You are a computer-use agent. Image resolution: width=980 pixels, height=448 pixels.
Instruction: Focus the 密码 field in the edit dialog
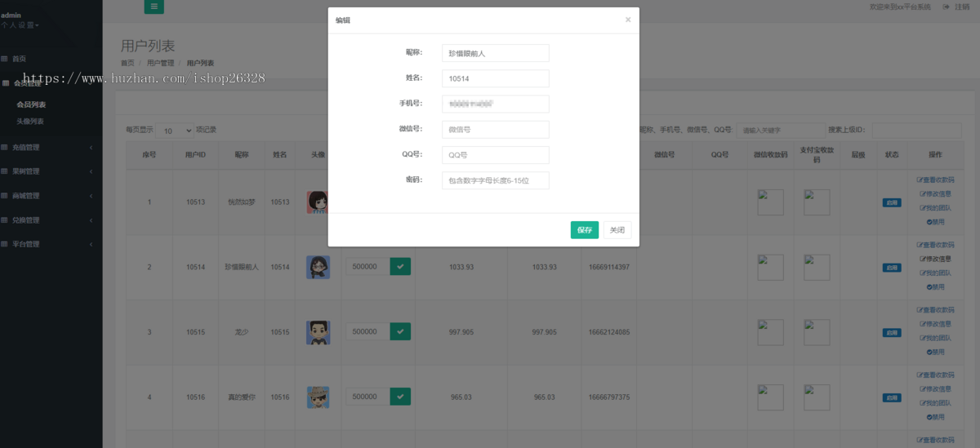[x=496, y=180]
